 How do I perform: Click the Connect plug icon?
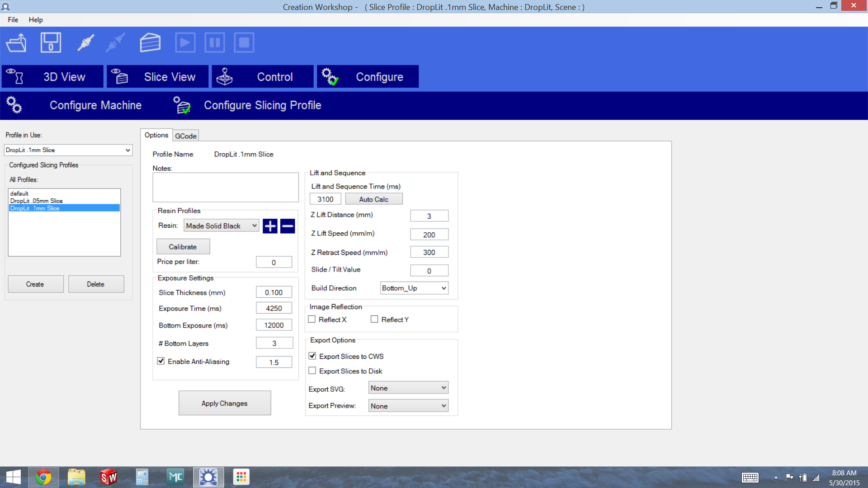[x=85, y=43]
